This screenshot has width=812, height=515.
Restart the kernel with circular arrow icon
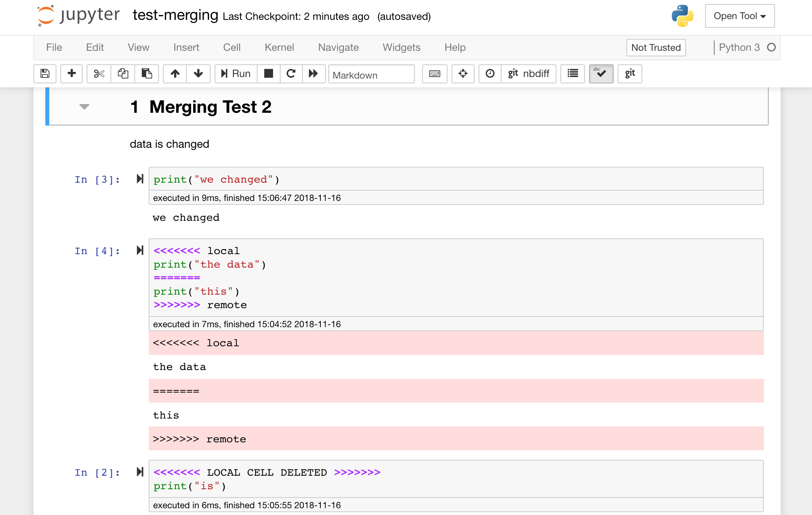291,73
